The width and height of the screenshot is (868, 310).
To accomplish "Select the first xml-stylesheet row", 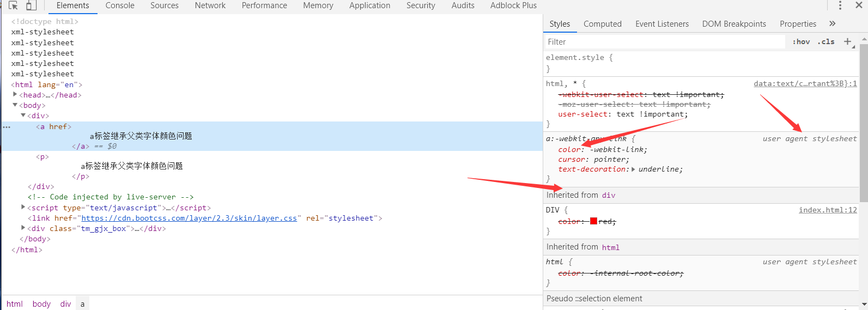I will click(43, 32).
